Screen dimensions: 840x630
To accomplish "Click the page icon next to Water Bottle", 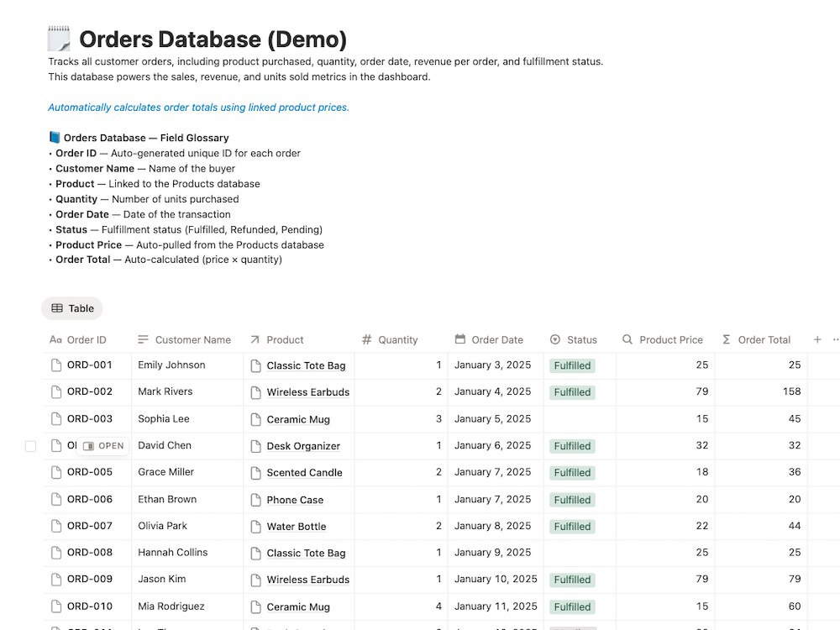I will click(256, 527).
